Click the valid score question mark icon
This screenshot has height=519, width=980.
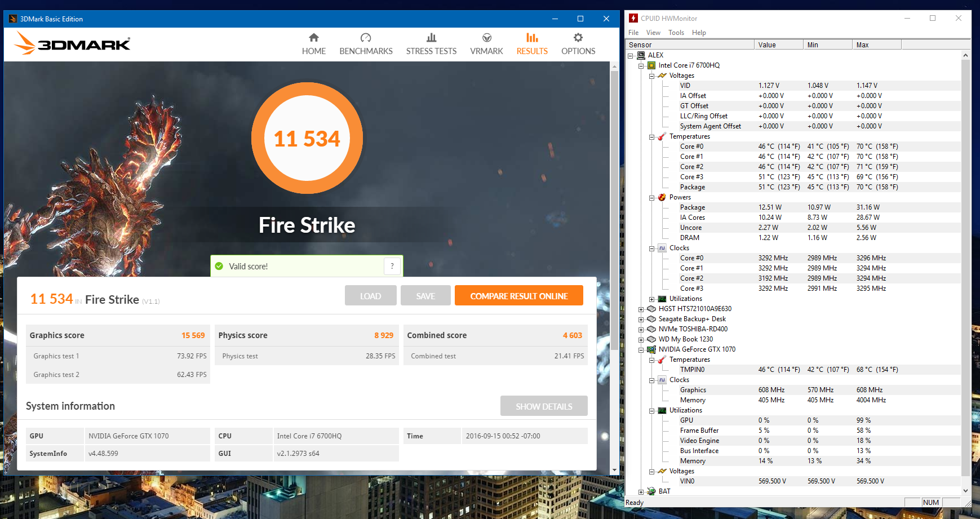click(392, 266)
